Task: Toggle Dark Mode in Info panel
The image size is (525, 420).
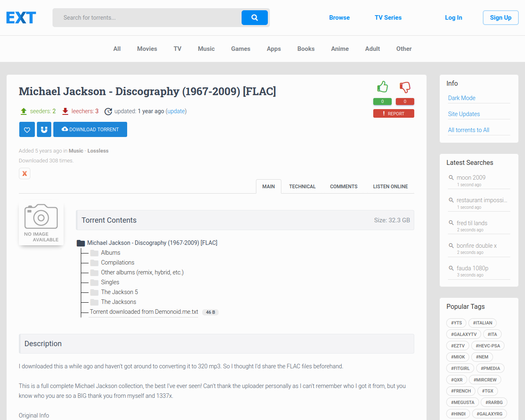Action: [462, 98]
